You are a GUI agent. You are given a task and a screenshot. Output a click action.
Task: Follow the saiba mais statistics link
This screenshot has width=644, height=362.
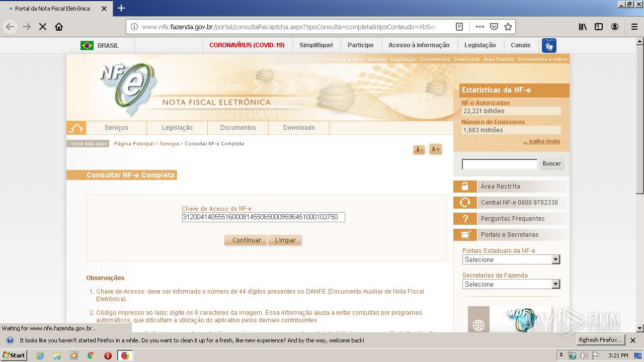pos(541,141)
